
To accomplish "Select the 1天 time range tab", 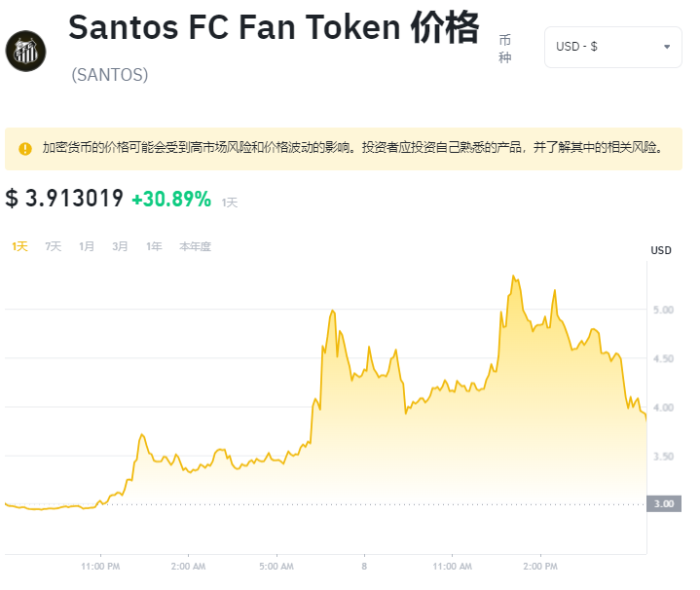I will coord(19,246).
